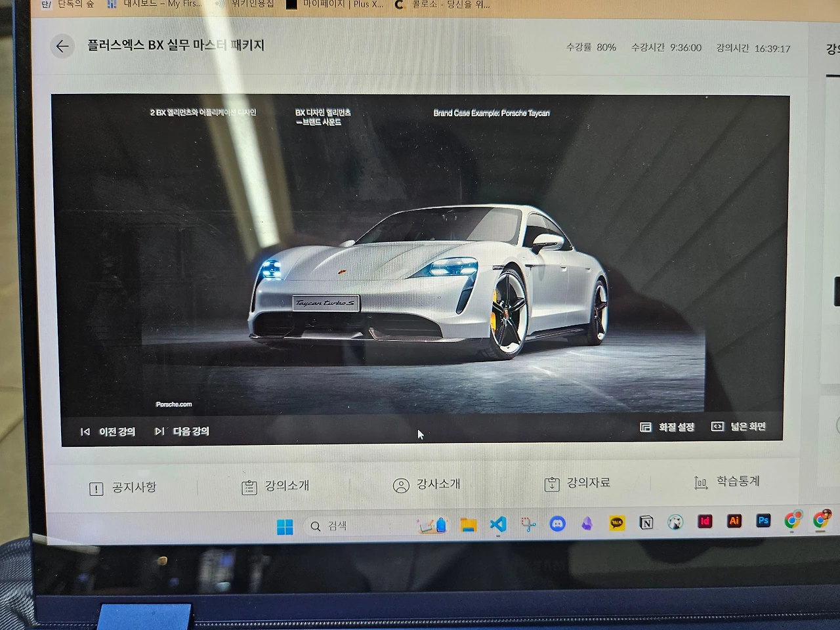Open Discord from the taskbar
Viewport: 840px width, 630px height.
(558, 523)
